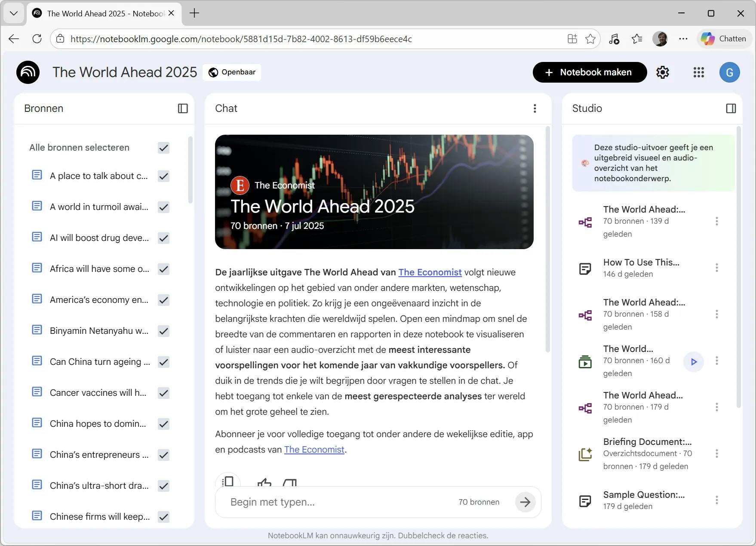Open a new browser tab
The height and width of the screenshot is (546, 756).
pyautogui.click(x=194, y=13)
